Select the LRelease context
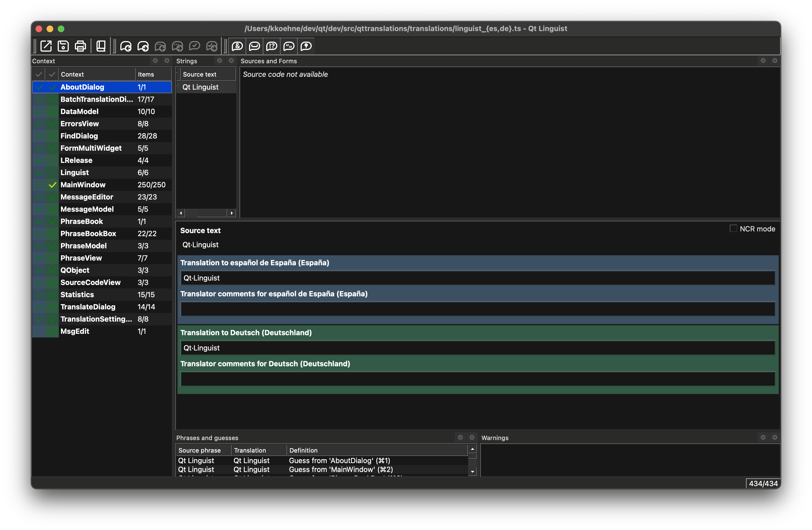 click(102, 160)
